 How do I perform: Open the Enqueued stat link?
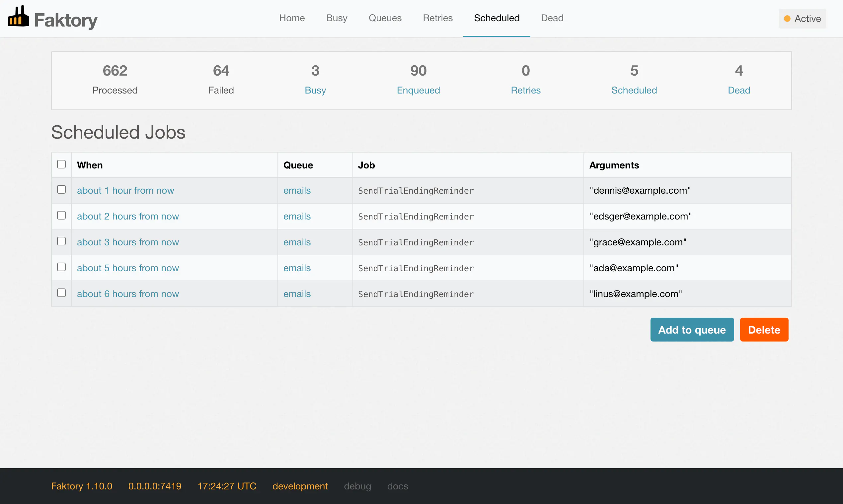(x=418, y=90)
